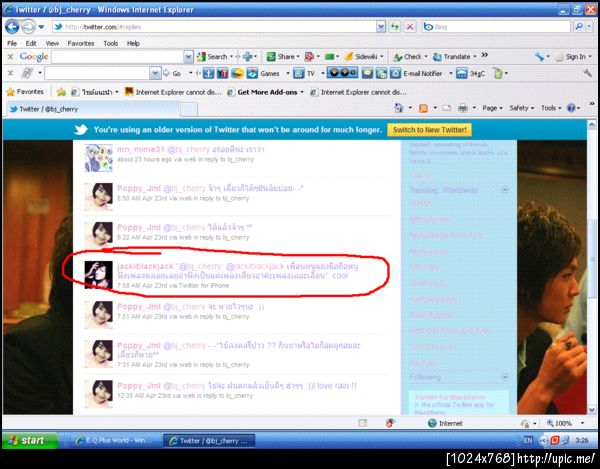This screenshot has width=600, height=469.
Task: Click the Bing search box
Action: tap(496, 27)
